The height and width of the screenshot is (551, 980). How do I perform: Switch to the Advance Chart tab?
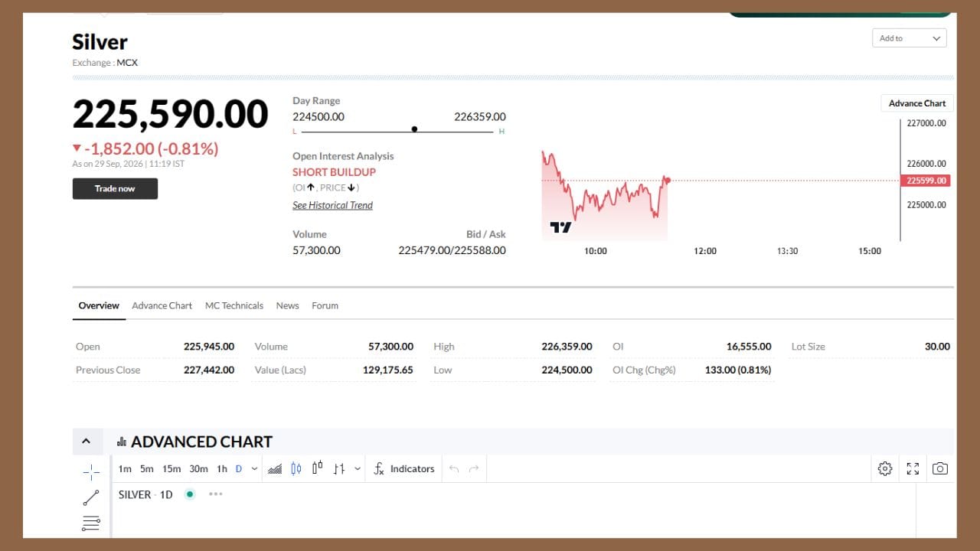coord(162,305)
